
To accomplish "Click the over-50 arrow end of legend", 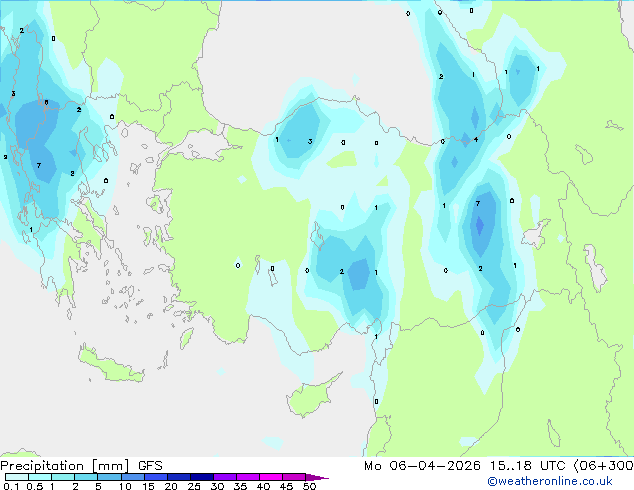I will coord(317,477).
